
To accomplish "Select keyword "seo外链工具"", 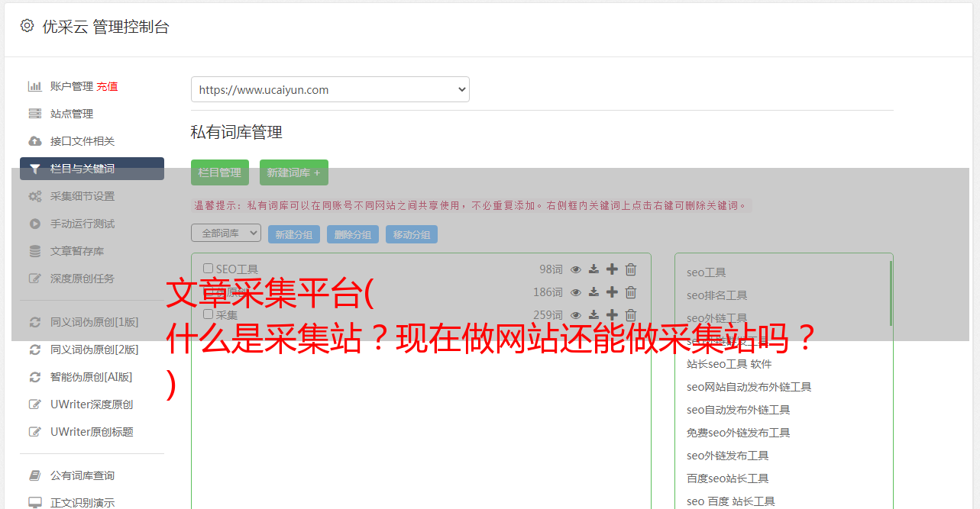I will (x=716, y=318).
